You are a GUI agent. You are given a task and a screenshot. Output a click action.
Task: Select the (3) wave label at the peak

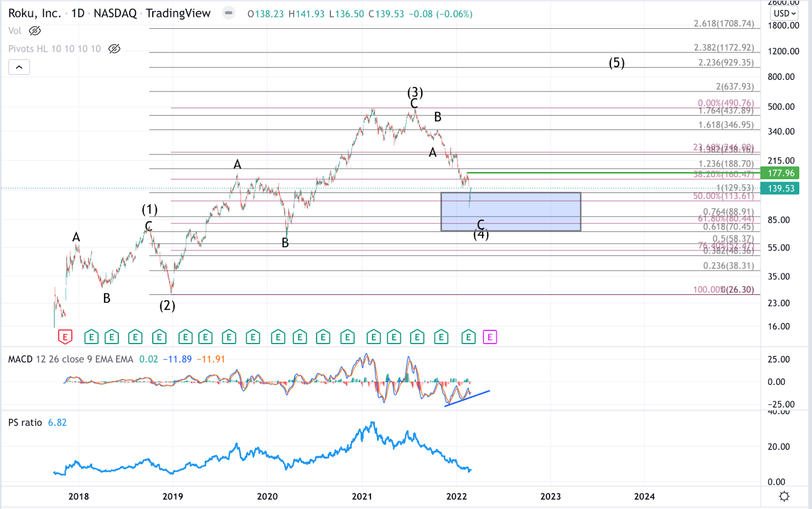pos(415,92)
